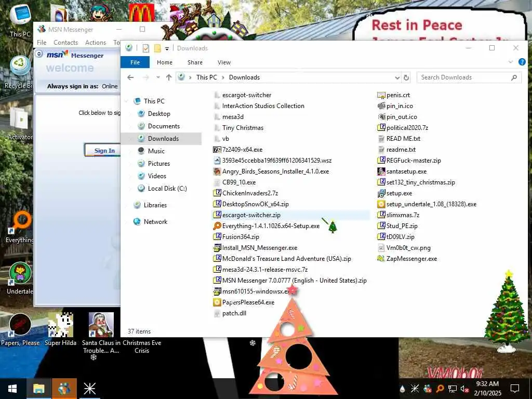Image resolution: width=532 pixels, height=399 pixels.
Task: Click the Explorer help question mark icon
Action: (522, 62)
